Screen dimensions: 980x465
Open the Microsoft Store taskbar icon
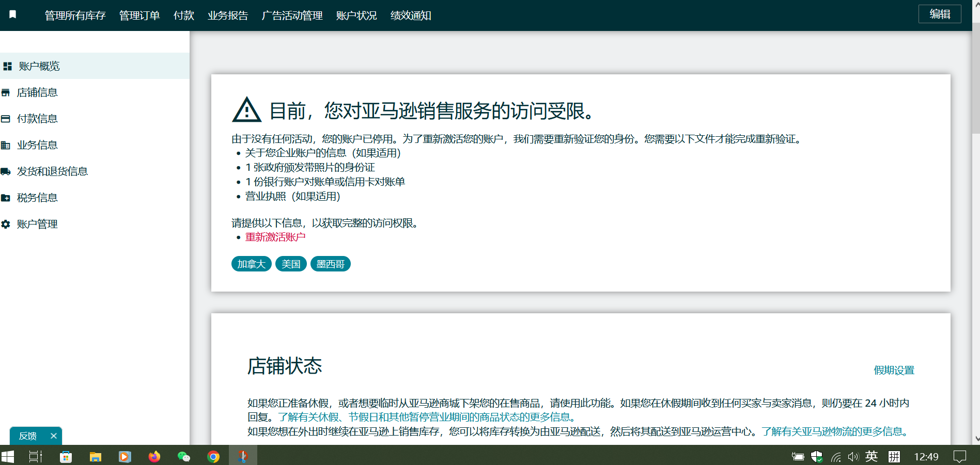point(66,457)
